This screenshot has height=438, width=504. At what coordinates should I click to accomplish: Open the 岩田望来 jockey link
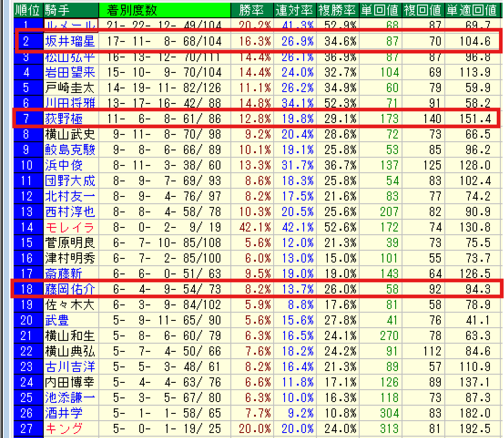point(70,72)
